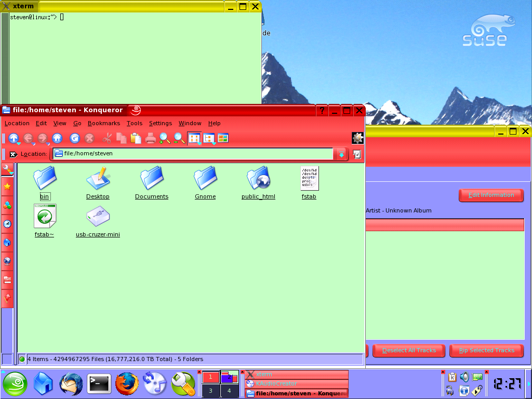Click the animated gear icon in Konqueror

point(357,138)
